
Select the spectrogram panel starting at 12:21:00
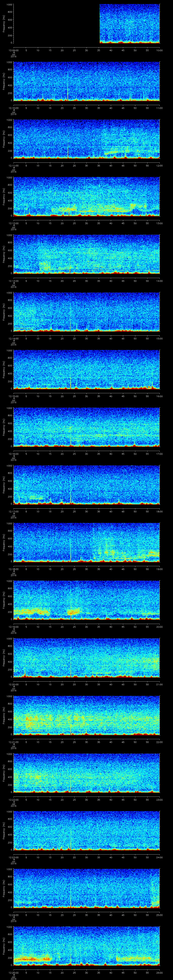[x=86, y=715]
